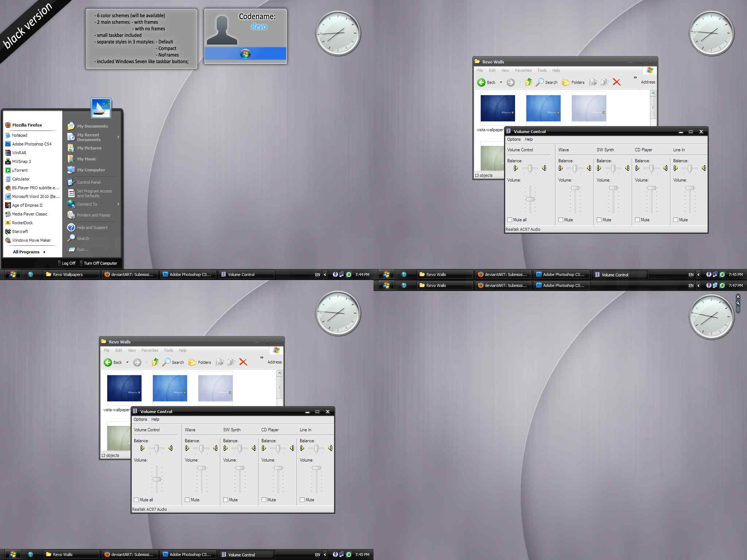Click Revo Wallpapers taskbar button
This screenshot has width=747, height=560.
pyautogui.click(x=71, y=275)
